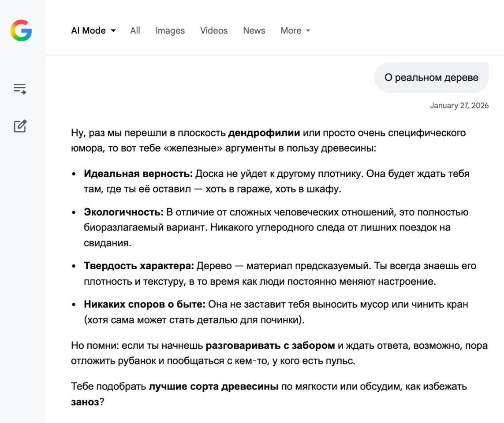Image resolution: width=504 pixels, height=423 pixels.
Task: Start a new chat with compose icon
Action: (x=20, y=126)
